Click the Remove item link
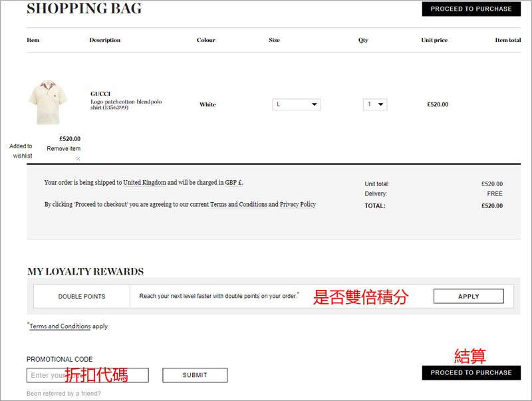532x401 pixels. point(63,149)
